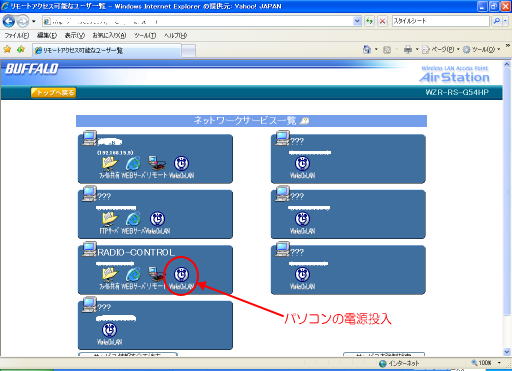Click the Refresh button beside address bar
Image resolution: width=512 pixels, height=371 pixels.
tap(370, 21)
